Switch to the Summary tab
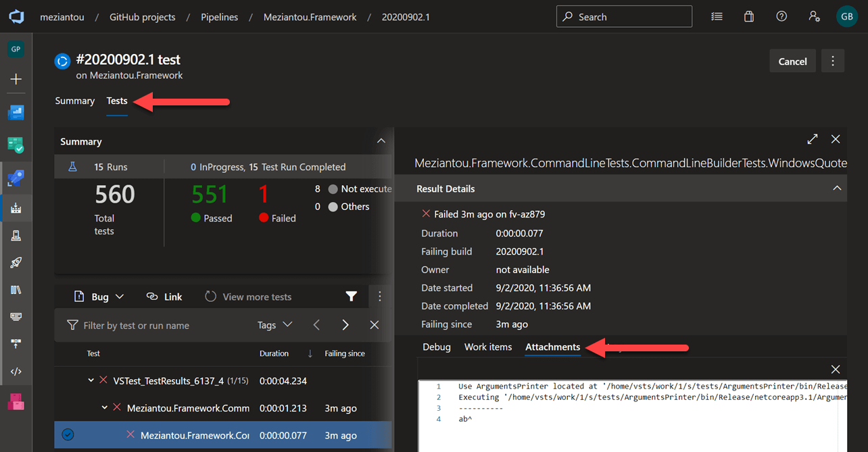The image size is (868, 452). tap(74, 101)
